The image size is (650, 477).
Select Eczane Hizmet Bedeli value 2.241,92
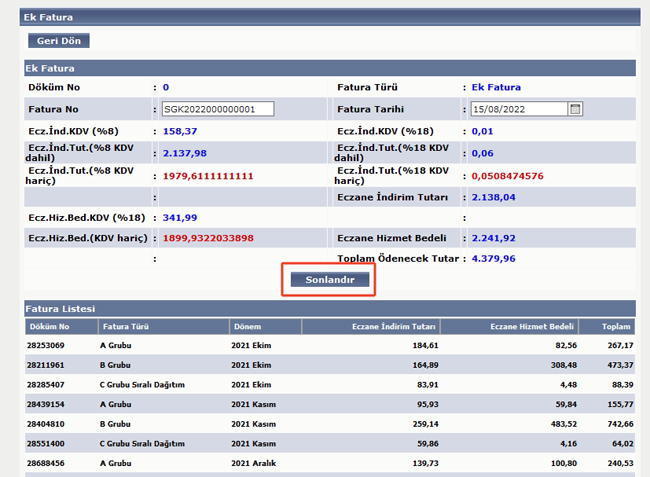pyautogui.click(x=493, y=238)
